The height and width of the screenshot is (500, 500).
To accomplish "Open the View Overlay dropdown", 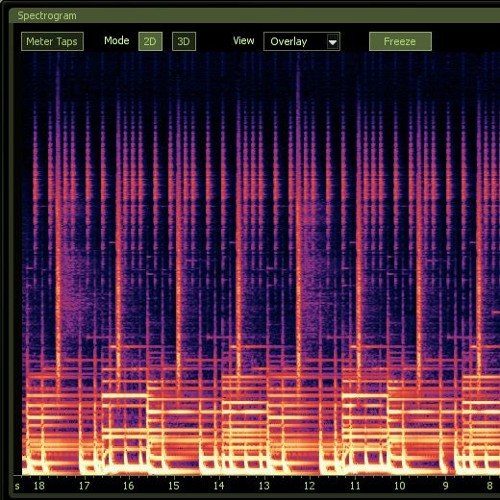I will (x=302, y=41).
